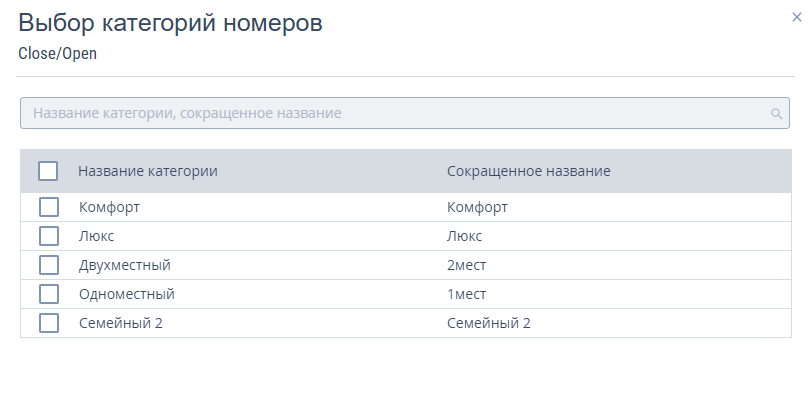Click the 2мест short name cell

(467, 265)
